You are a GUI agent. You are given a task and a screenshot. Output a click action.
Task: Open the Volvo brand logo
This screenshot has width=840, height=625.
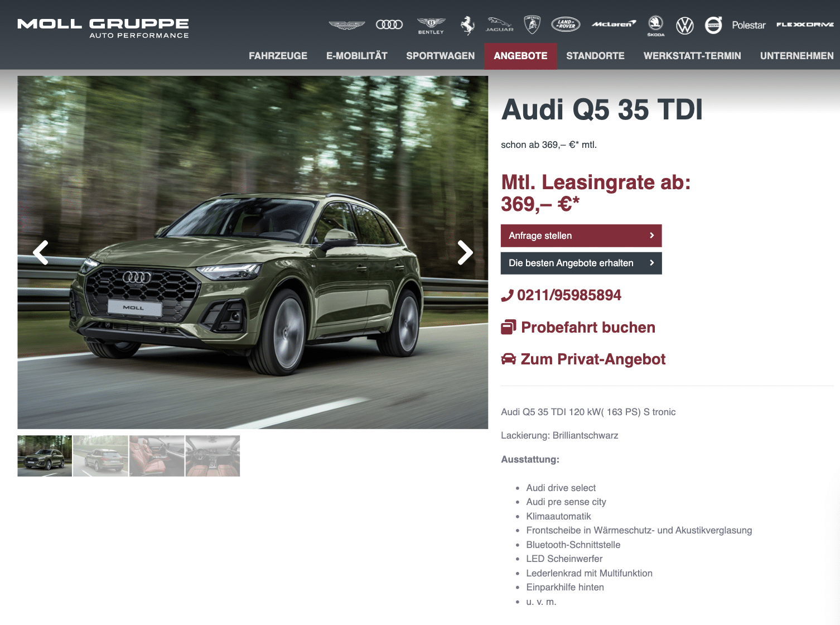tap(713, 25)
